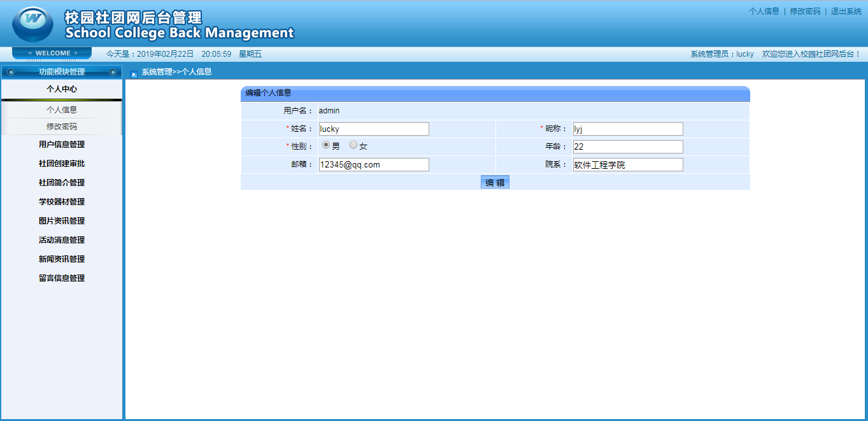Viewport: 868px width, 421px height.
Task: Click the School College Back Management title
Action: tap(180, 32)
